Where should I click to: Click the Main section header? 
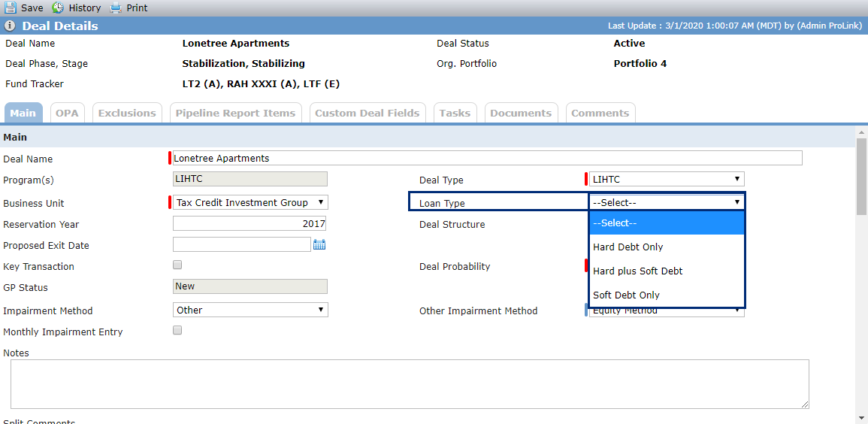(x=15, y=137)
